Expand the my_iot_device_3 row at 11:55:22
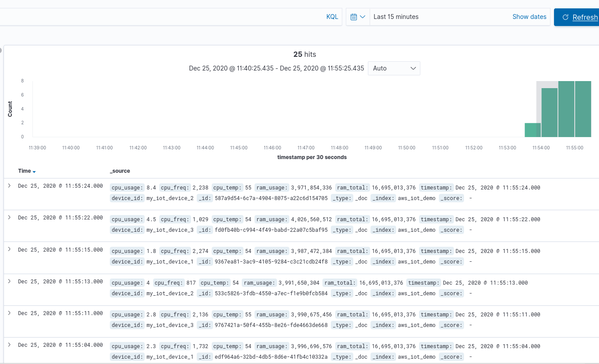Viewport: 599px width, 364px height. 10,217
